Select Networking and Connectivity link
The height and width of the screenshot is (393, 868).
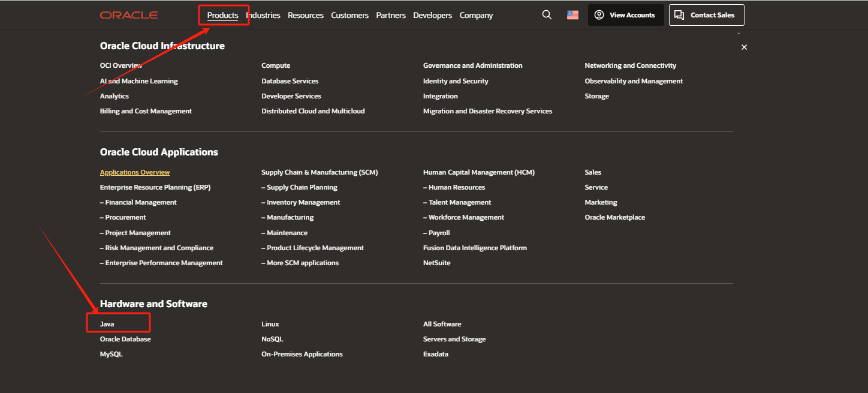(630, 65)
